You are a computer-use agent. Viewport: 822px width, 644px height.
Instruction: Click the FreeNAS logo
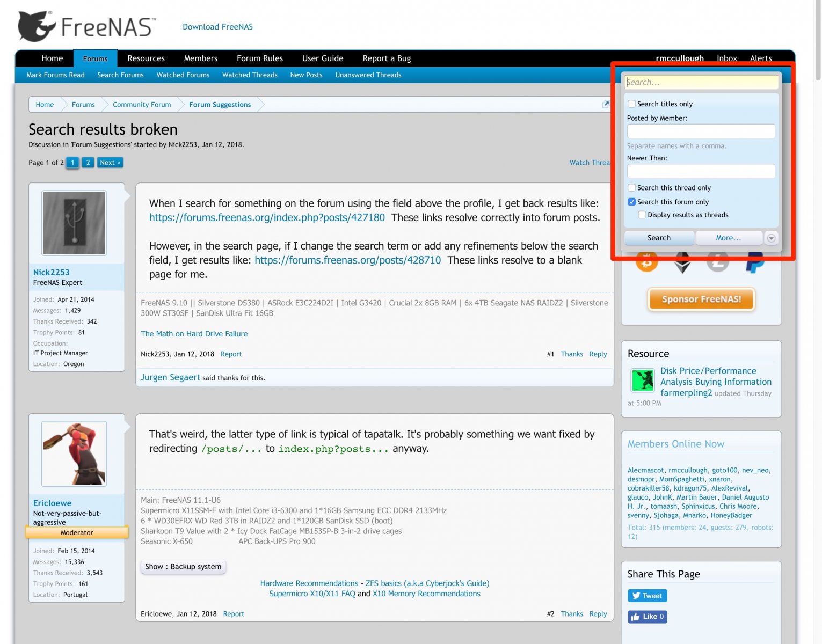[x=87, y=26]
